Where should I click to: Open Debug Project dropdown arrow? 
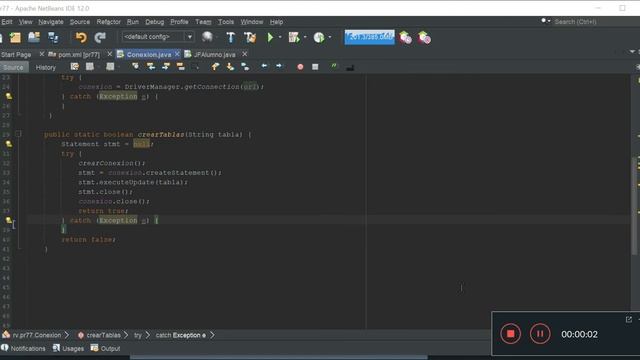pyautogui.click(x=305, y=38)
